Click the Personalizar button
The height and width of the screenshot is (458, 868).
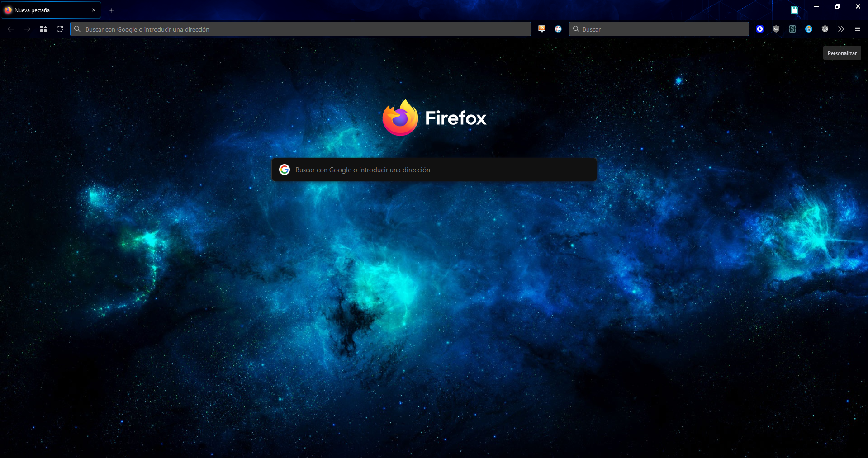pos(842,53)
